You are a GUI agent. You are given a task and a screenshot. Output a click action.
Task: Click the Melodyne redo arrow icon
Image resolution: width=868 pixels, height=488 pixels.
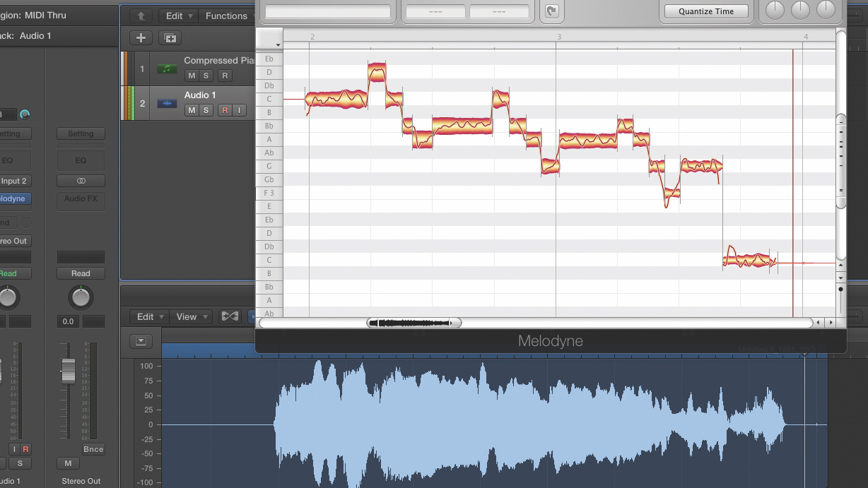tap(550, 11)
